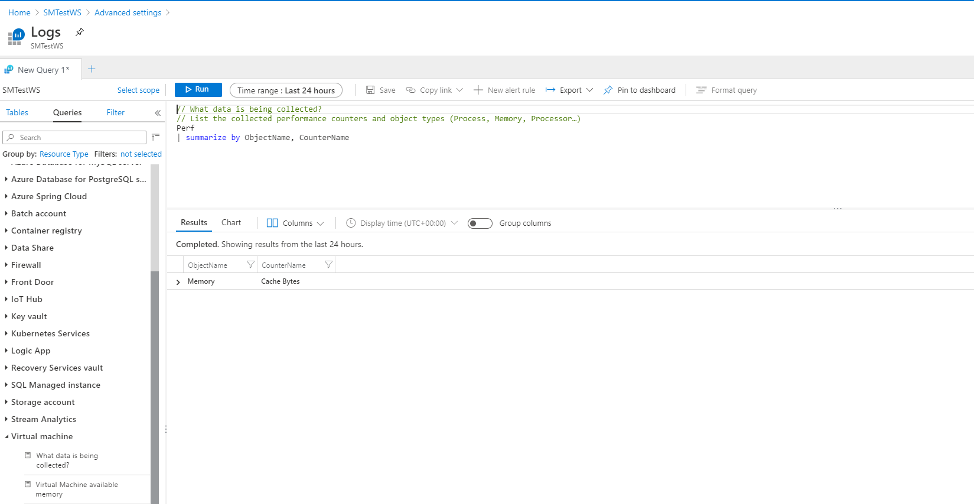Click the ObjectName column header

coord(207,265)
